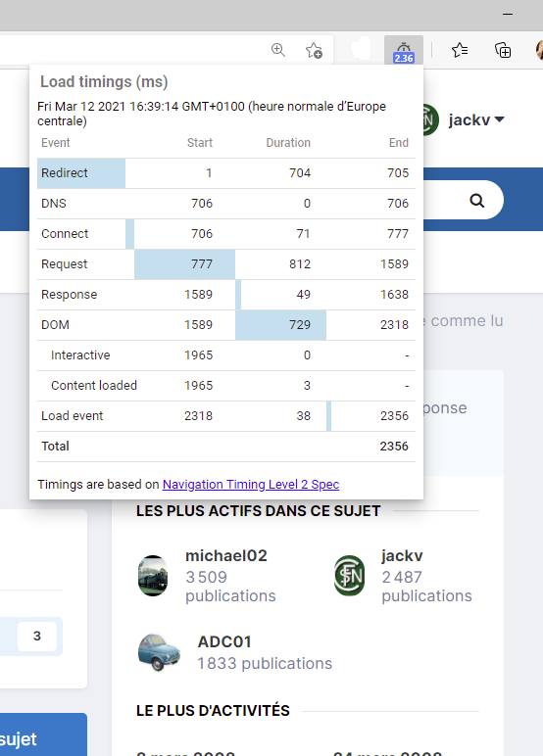The height and width of the screenshot is (756, 543).
Task: Select the Request row in timings table
Action: [x=226, y=264]
